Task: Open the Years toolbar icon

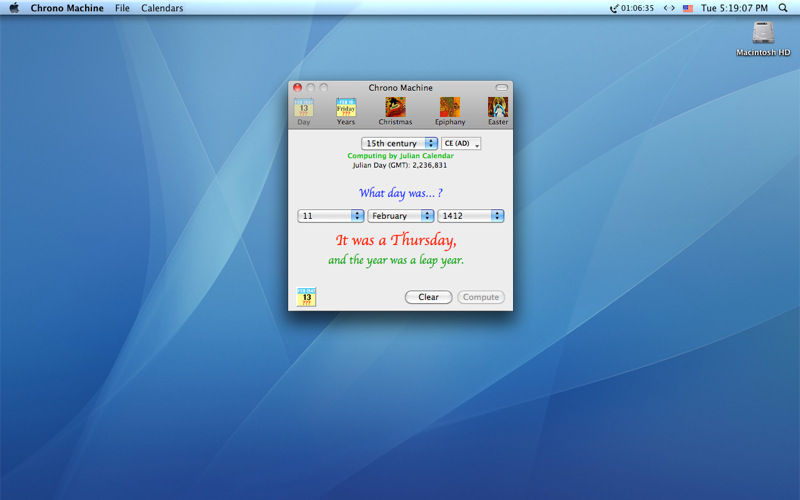Action: click(345, 112)
